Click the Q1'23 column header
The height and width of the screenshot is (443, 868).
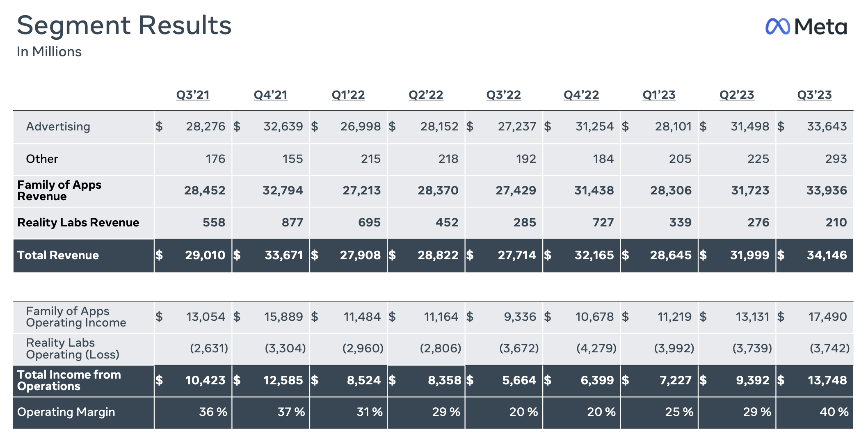tap(659, 95)
